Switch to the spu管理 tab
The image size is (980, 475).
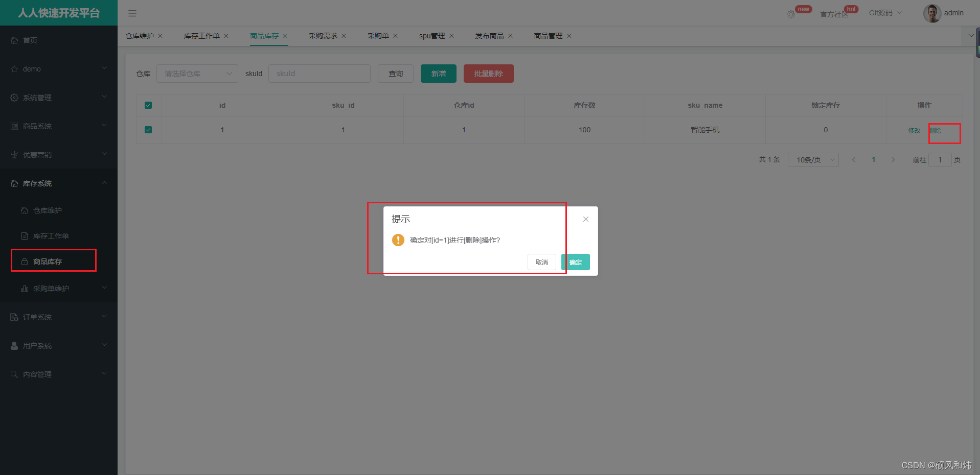pos(432,36)
